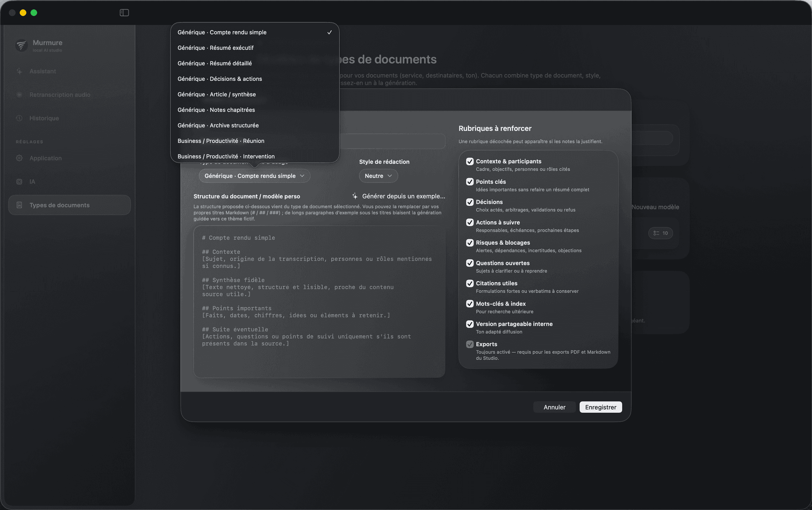Click the Murmure app logo
This screenshot has height=510, width=812.
point(21,46)
